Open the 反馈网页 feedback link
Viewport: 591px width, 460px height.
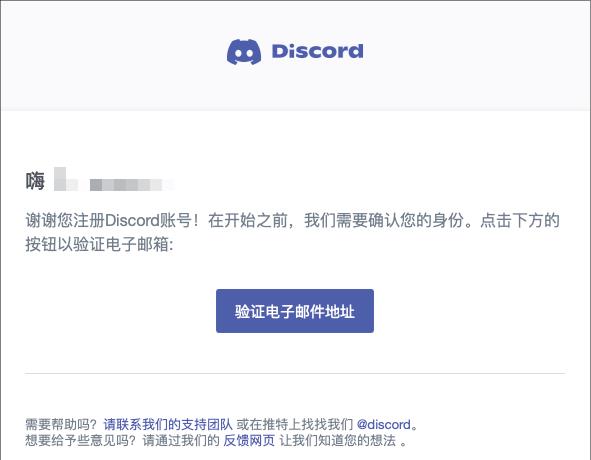coord(249,440)
